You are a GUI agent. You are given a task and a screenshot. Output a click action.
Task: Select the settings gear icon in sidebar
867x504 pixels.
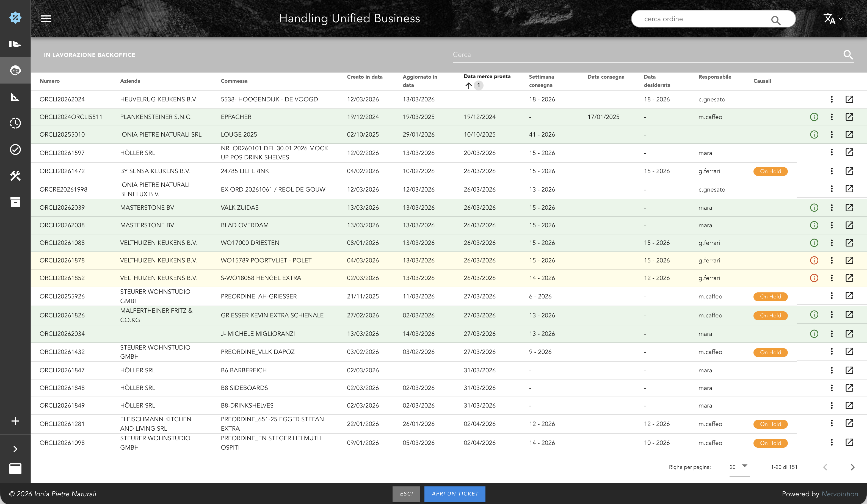pos(15,17)
